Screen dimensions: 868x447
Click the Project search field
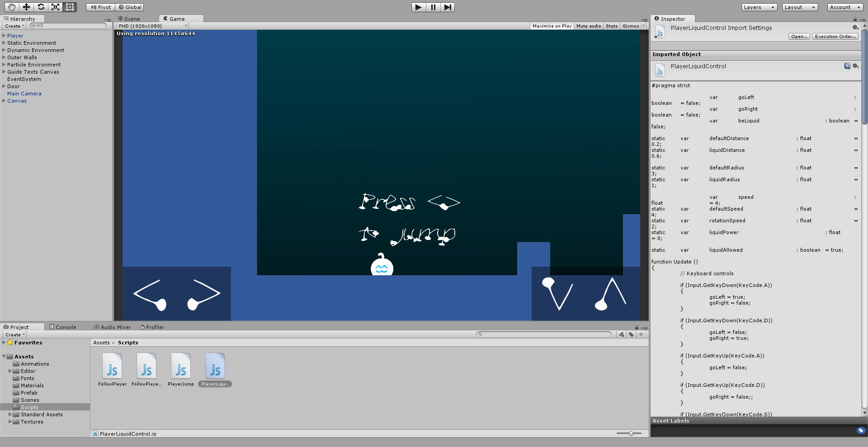(x=544, y=334)
